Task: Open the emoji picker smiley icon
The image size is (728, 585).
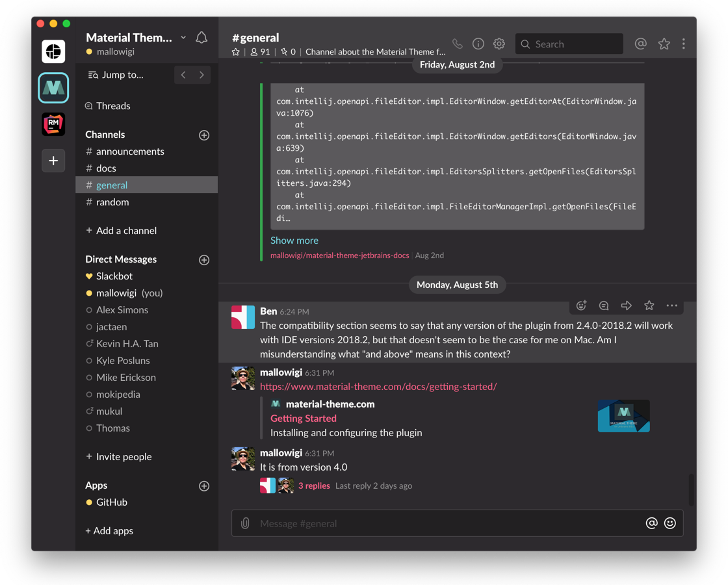Action: click(670, 523)
